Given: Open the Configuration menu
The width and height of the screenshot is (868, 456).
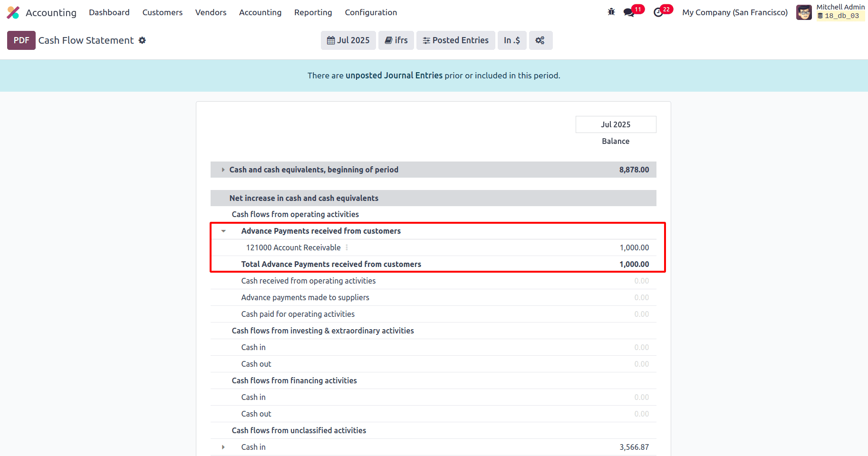Looking at the screenshot, I should coord(371,12).
